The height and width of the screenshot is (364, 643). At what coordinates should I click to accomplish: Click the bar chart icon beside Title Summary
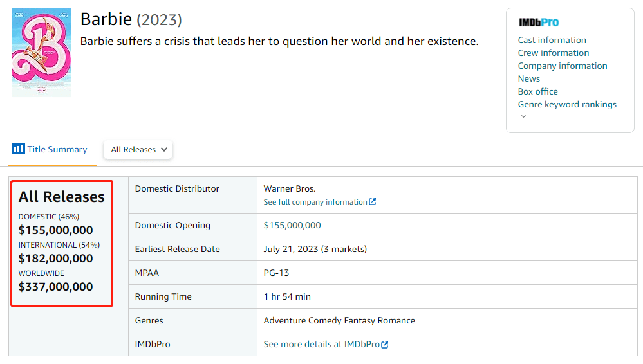click(18, 149)
